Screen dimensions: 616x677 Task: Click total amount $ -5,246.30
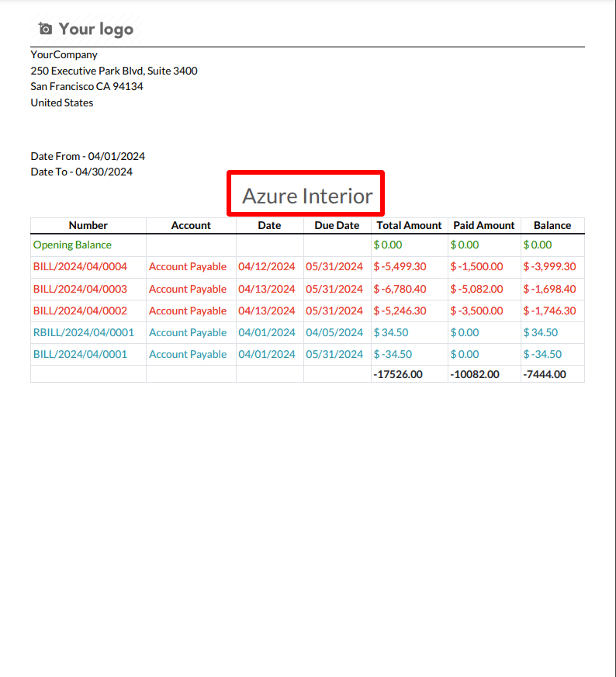click(400, 311)
